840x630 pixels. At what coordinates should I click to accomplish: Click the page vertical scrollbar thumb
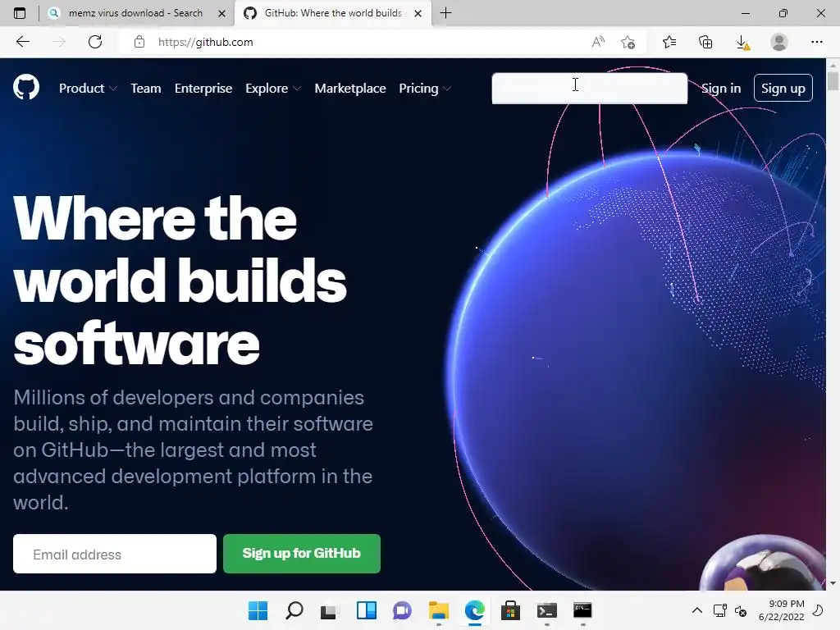tap(833, 81)
